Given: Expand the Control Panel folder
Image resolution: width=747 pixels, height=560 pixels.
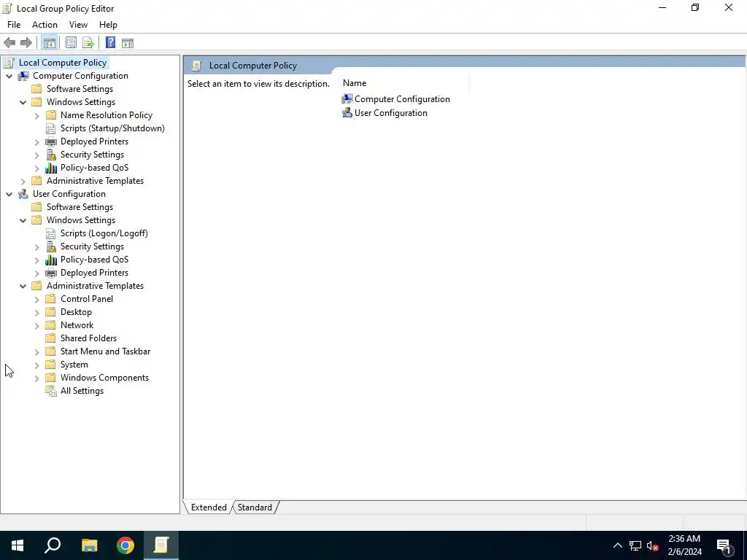Looking at the screenshot, I should pos(36,299).
